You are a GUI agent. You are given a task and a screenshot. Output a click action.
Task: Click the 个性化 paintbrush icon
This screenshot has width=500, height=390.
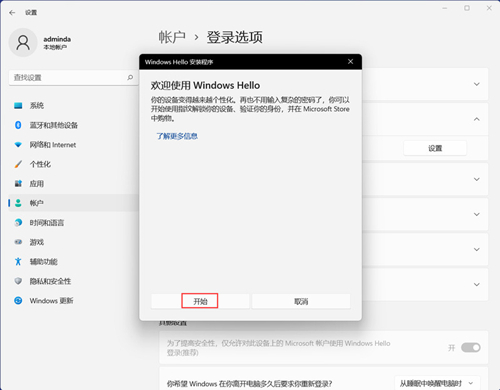click(18, 164)
